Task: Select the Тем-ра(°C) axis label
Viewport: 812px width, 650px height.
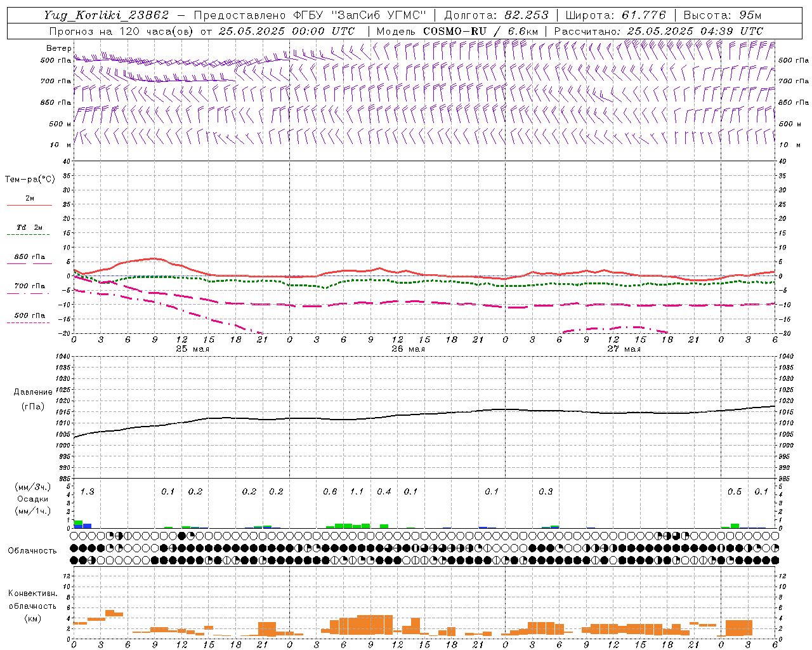Action: tap(30, 180)
